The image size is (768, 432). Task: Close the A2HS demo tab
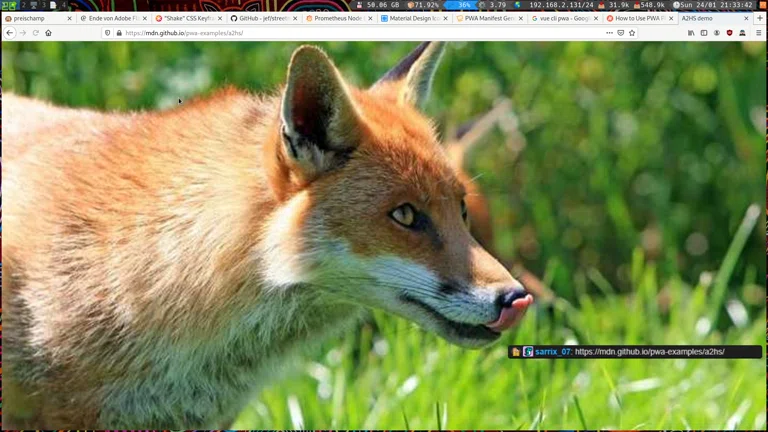click(x=746, y=18)
